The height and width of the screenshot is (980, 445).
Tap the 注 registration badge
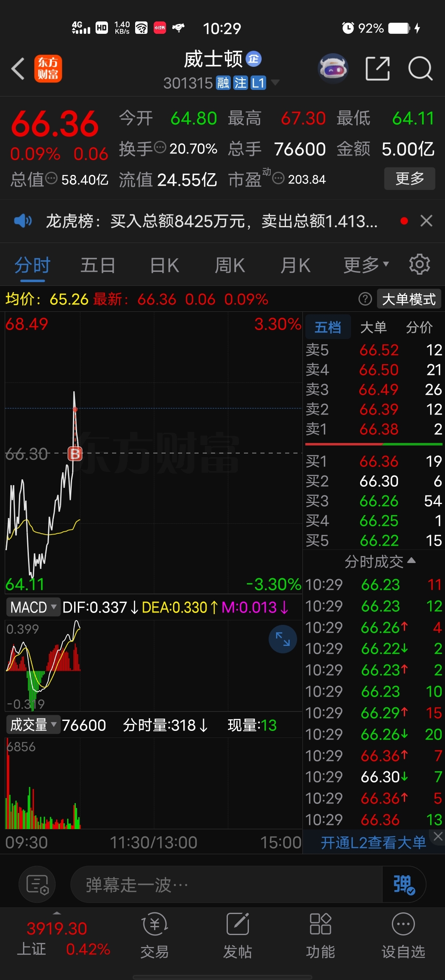coord(241,83)
